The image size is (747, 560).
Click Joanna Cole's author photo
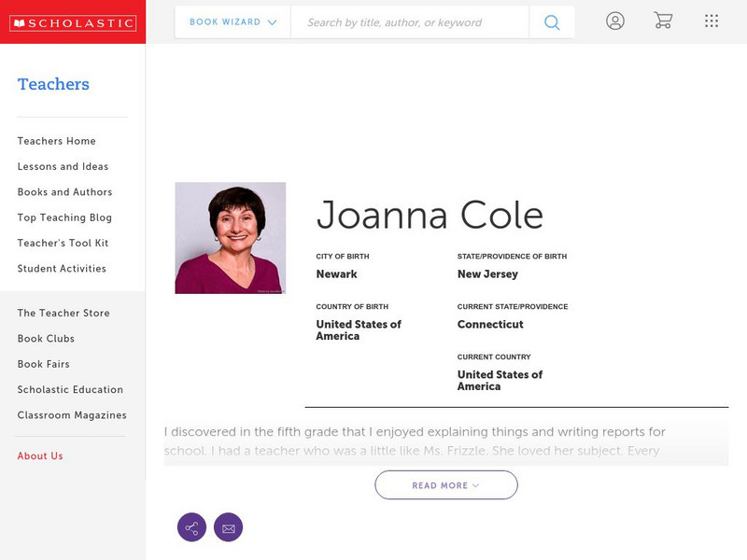click(233, 237)
